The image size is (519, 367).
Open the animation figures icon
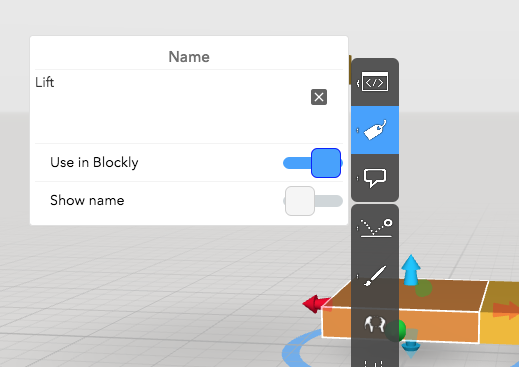pyautogui.click(x=375, y=324)
